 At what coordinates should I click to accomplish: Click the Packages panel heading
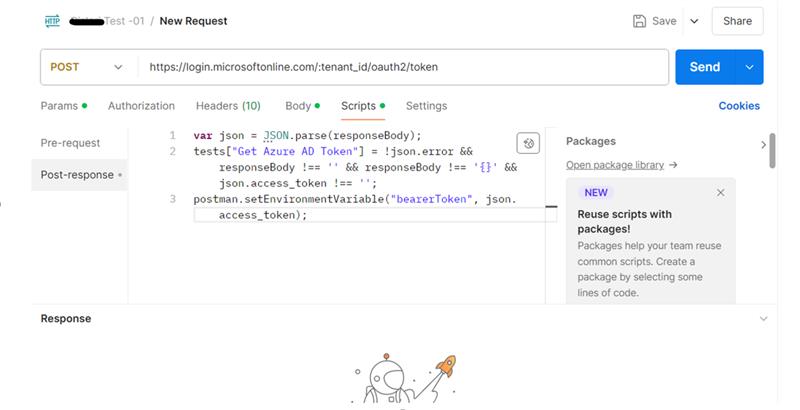click(x=591, y=141)
